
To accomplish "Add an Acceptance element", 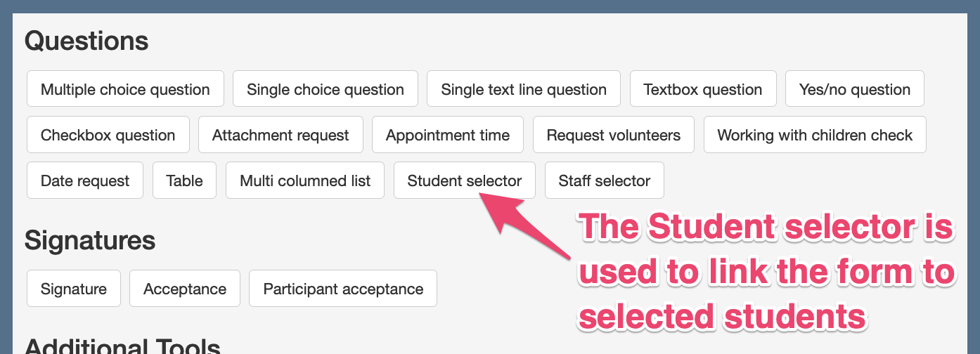I will point(185,289).
